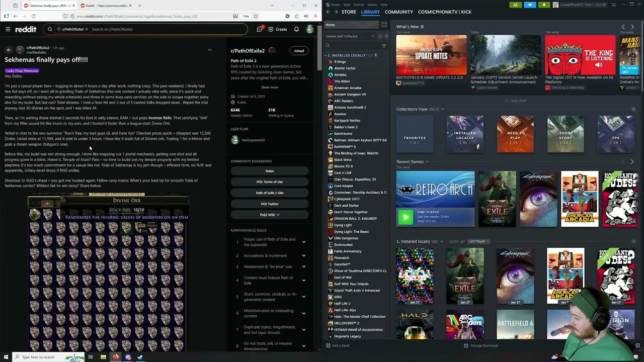Open Reddit user avatar menu
Screen dimensions: 644x362
(310, 29)
